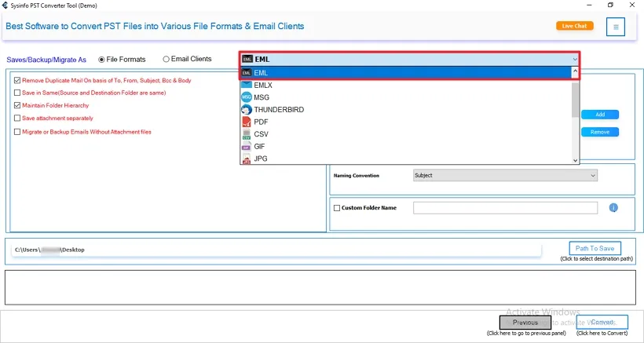Image resolution: width=644 pixels, height=343 pixels.
Task: Click the PDF file icon
Action: point(247,122)
